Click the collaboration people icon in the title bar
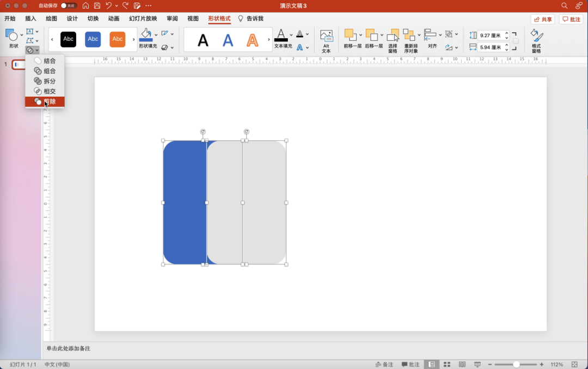 [x=579, y=5]
